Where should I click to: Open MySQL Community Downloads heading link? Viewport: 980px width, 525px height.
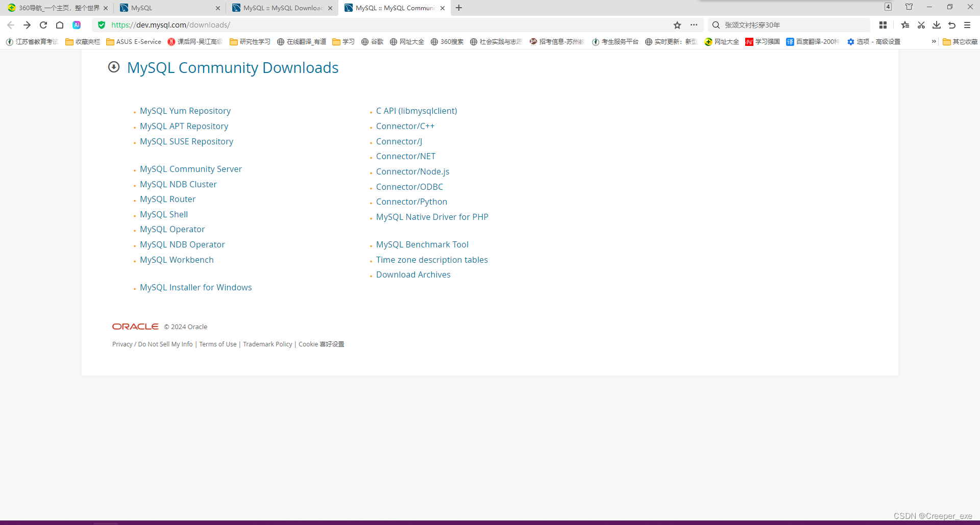click(x=233, y=68)
